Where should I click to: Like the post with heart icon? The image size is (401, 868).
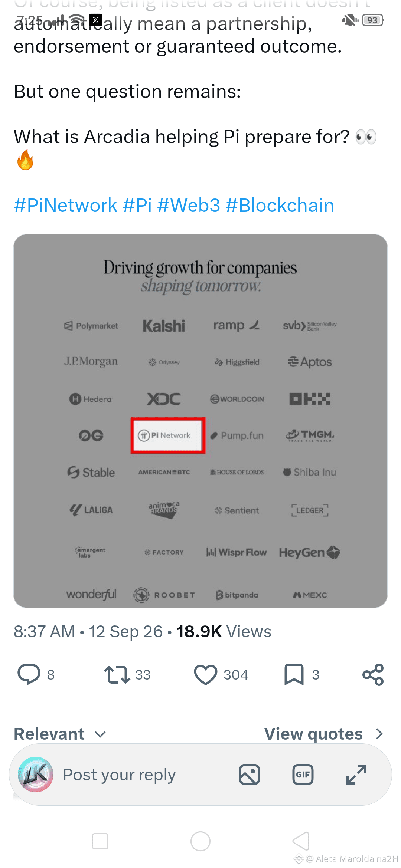205,674
